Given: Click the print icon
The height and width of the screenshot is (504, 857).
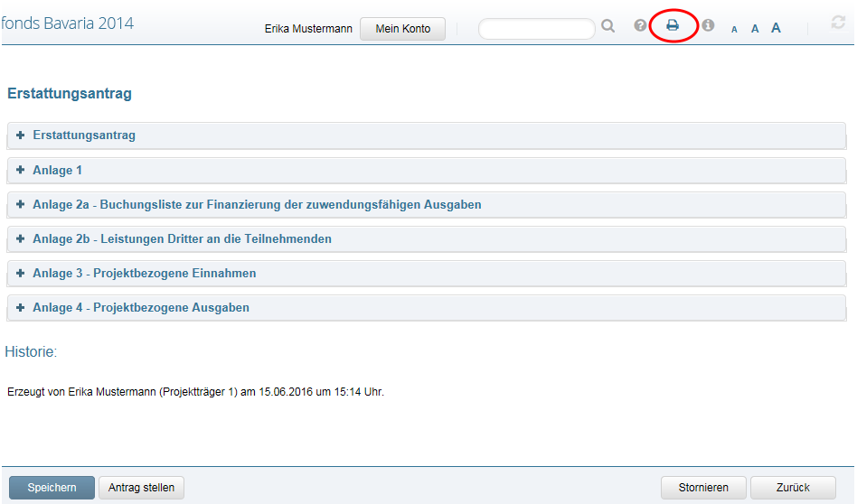Looking at the screenshot, I should pos(673,26).
